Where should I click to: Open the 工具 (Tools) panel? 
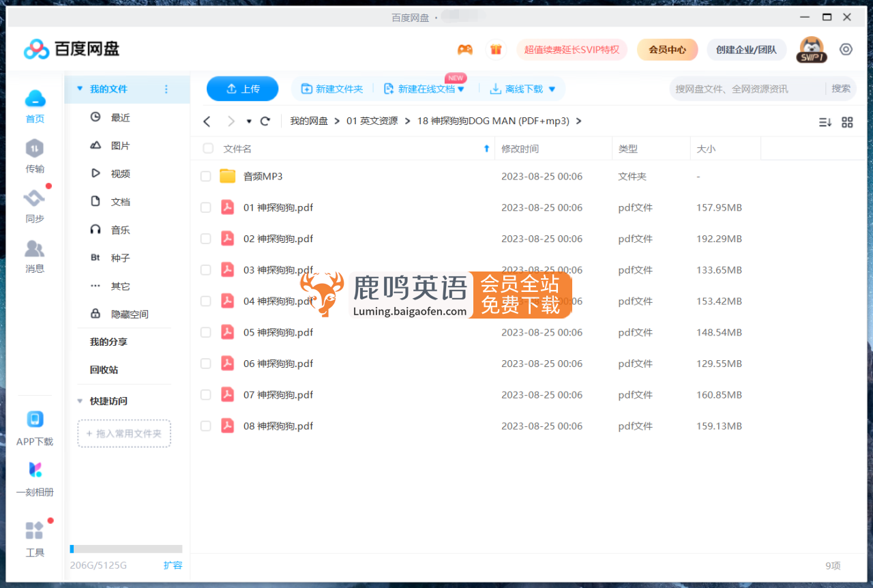coord(35,538)
